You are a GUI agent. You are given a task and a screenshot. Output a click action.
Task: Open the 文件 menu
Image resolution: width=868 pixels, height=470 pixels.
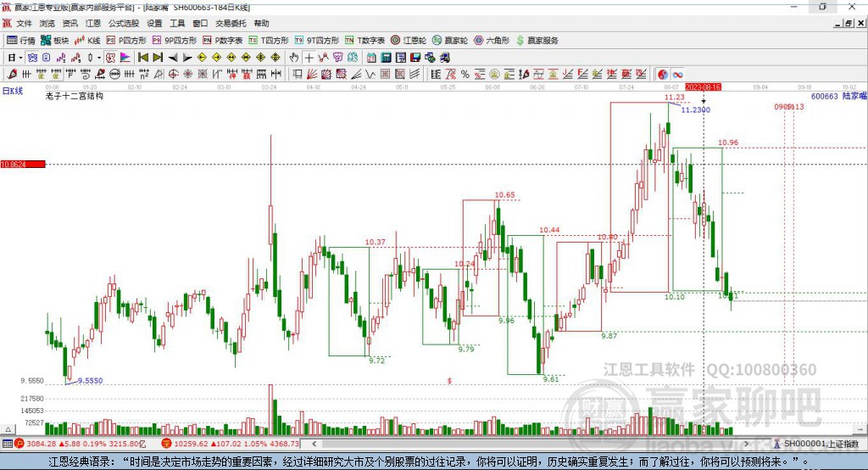[25, 23]
